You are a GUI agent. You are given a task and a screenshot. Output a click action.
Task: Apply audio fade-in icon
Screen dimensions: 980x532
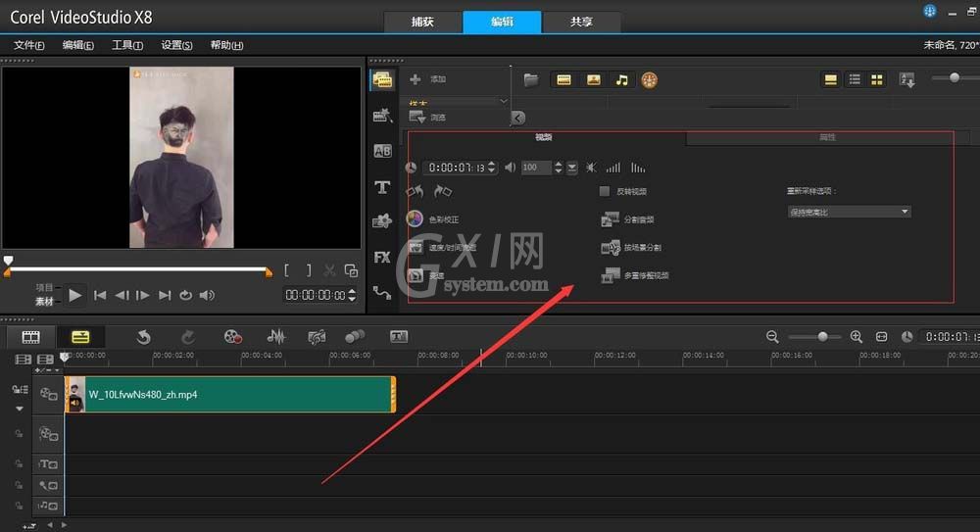[x=613, y=168]
